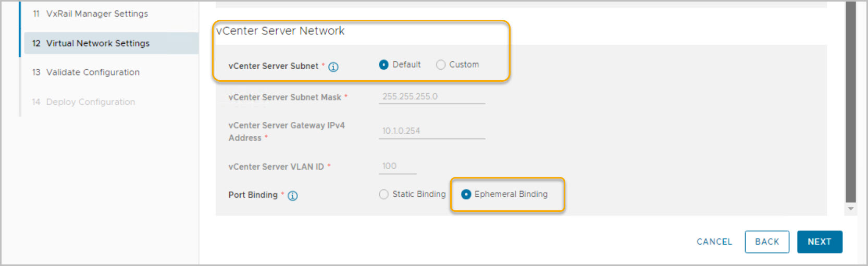Click the vCenter Server Subnet Mask field

(431, 97)
